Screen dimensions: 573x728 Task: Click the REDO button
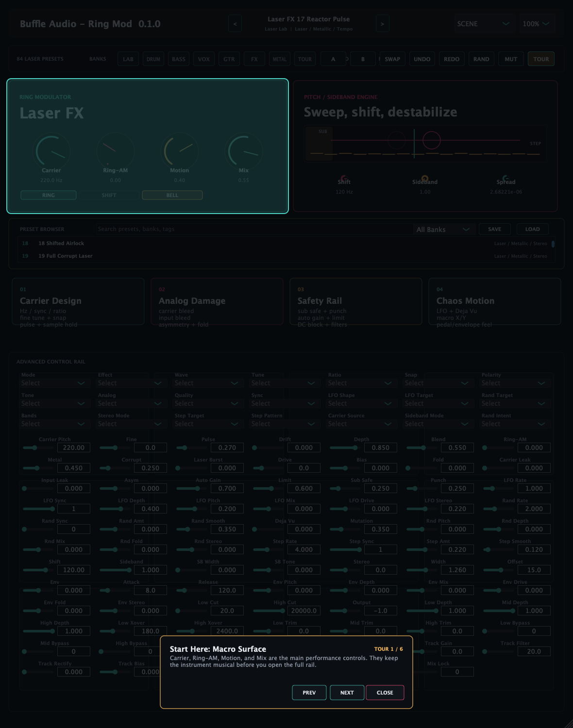[x=452, y=59]
